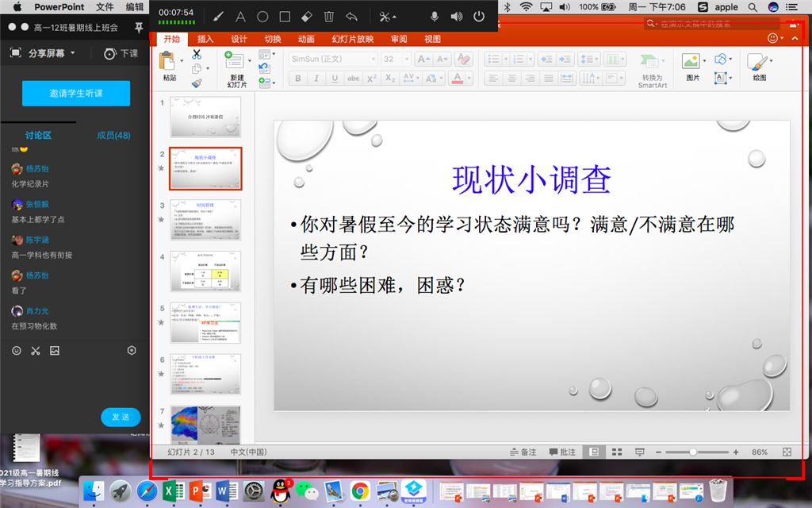Viewport: 812px width, 508px height.
Task: Click the Format Painter brush icon
Action: 197,82
